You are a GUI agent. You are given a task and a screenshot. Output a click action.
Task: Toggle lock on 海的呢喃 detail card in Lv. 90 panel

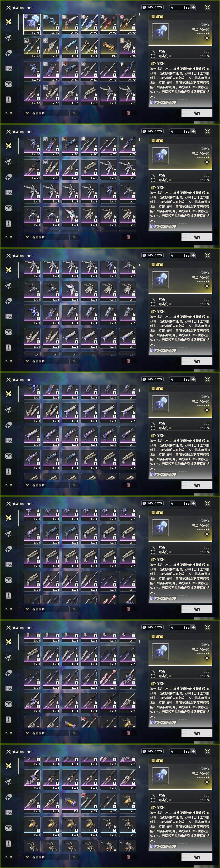(207, 38)
